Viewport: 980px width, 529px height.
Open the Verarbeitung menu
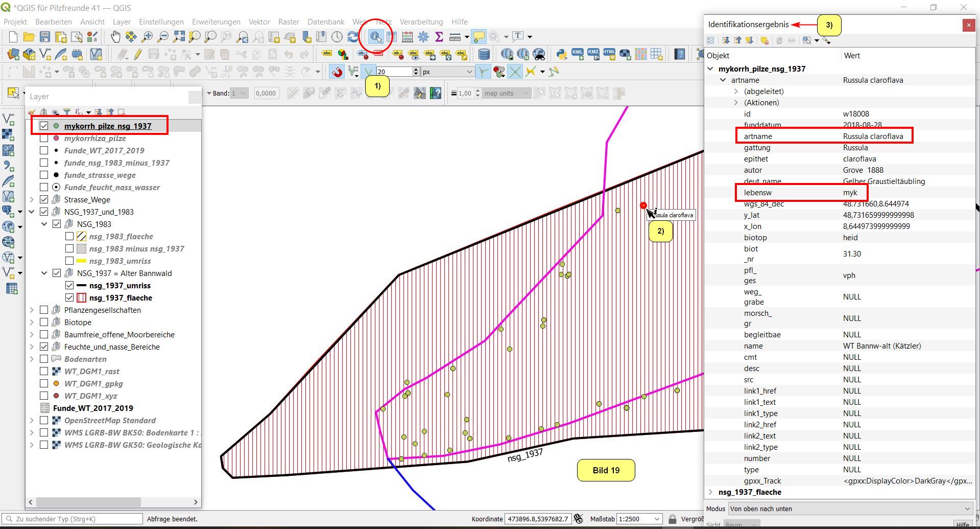[x=421, y=22]
